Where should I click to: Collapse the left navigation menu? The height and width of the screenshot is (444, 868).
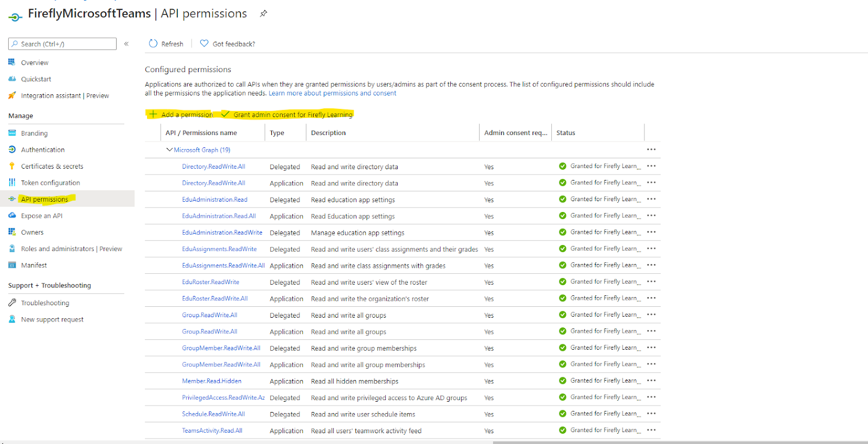(x=126, y=44)
